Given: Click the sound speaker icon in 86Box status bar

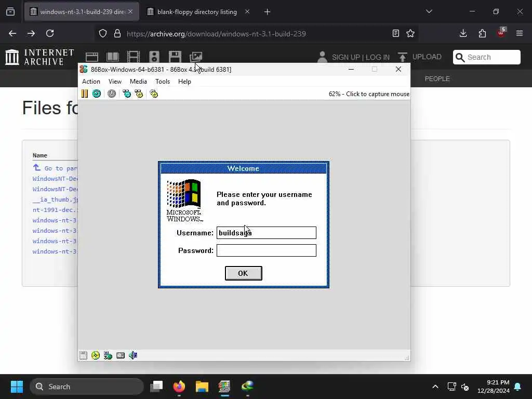Looking at the screenshot, I should tap(133, 355).
